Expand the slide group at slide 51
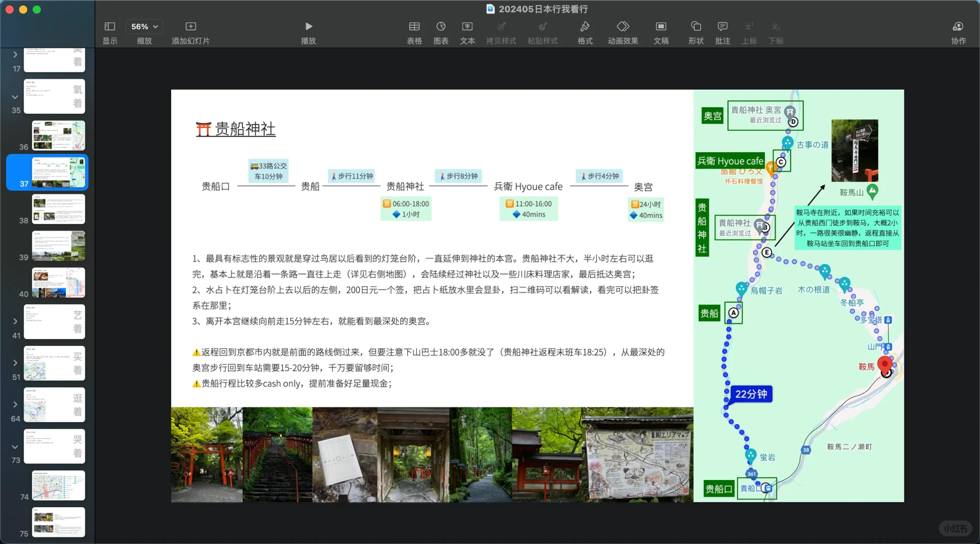The image size is (980, 544). coord(15,363)
